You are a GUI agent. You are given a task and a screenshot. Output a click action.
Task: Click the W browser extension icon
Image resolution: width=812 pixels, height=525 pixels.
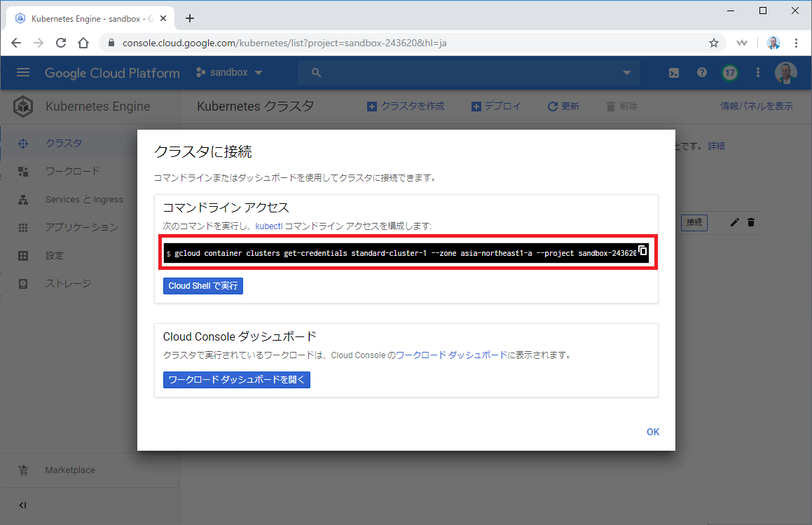tap(742, 43)
